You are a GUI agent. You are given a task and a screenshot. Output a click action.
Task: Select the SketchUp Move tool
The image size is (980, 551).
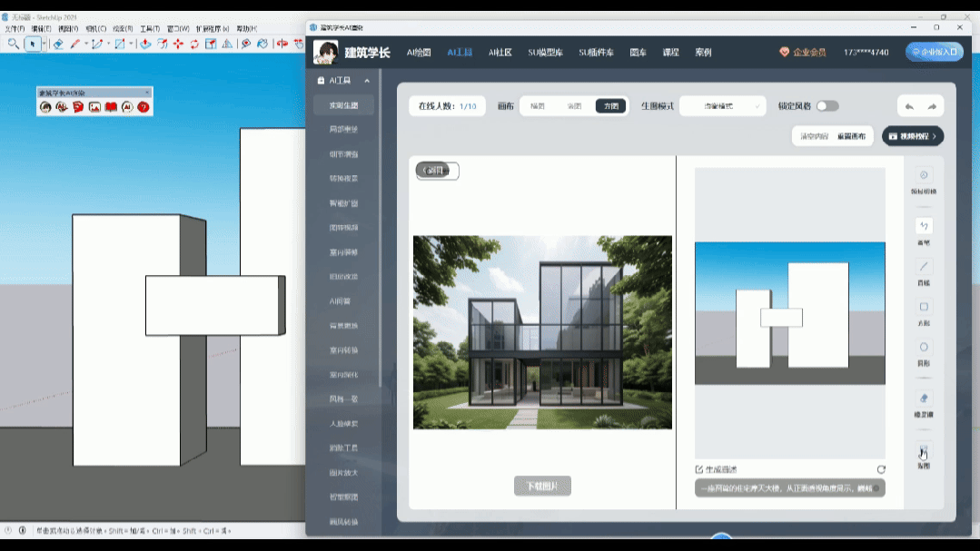178,44
